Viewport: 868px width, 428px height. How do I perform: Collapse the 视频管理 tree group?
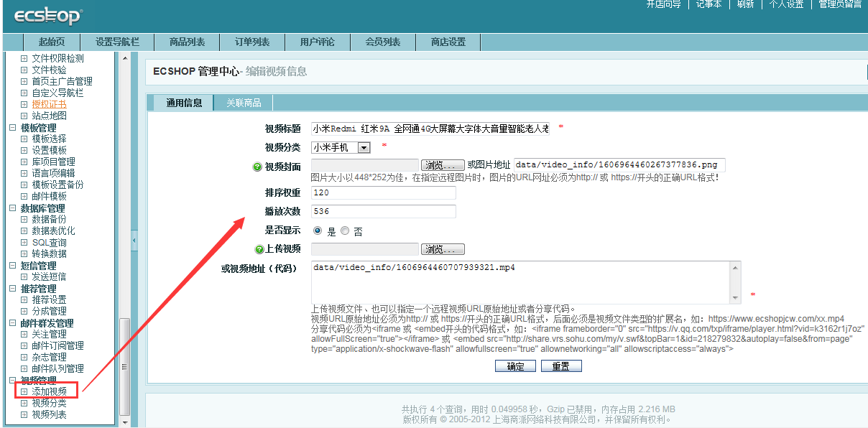click(x=12, y=380)
